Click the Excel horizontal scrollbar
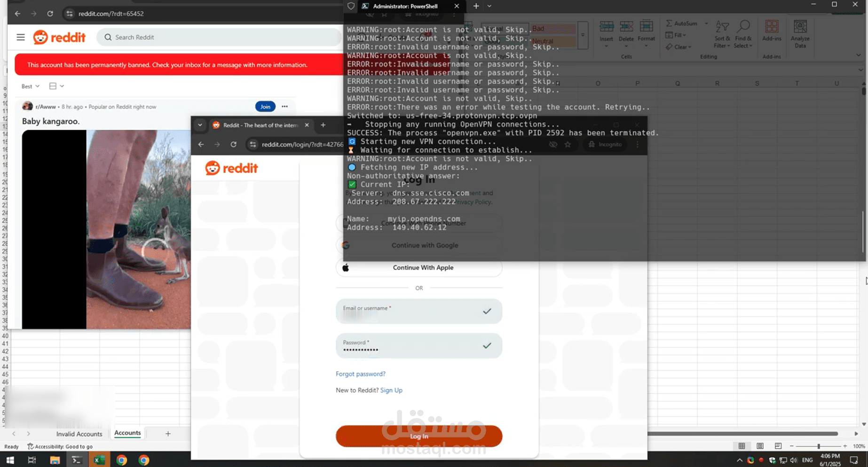Viewport: 868px width, 467px height. click(743, 434)
